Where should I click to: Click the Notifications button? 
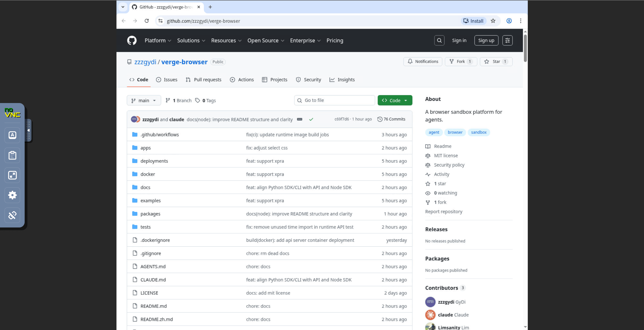(423, 61)
